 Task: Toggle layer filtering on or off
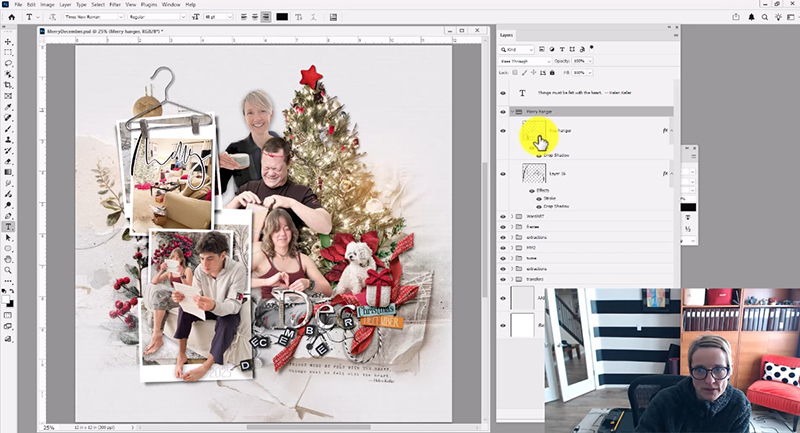(x=592, y=47)
